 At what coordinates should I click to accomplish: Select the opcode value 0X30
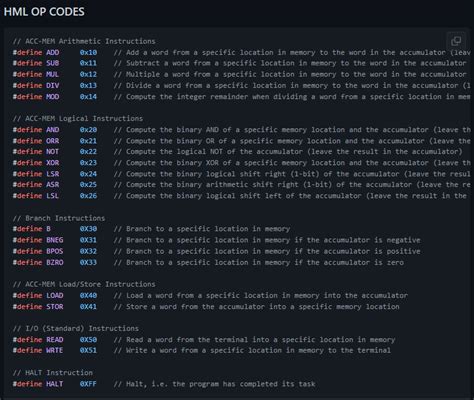point(88,229)
